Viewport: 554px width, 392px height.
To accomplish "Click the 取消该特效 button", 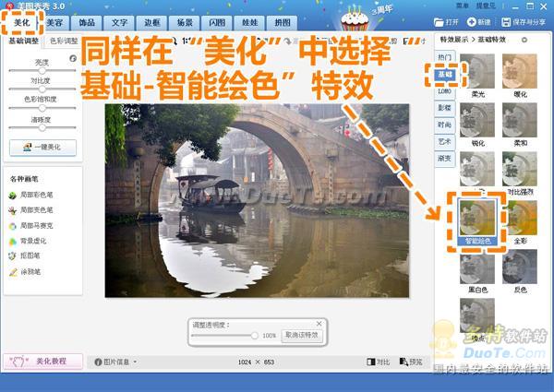I will (301, 335).
